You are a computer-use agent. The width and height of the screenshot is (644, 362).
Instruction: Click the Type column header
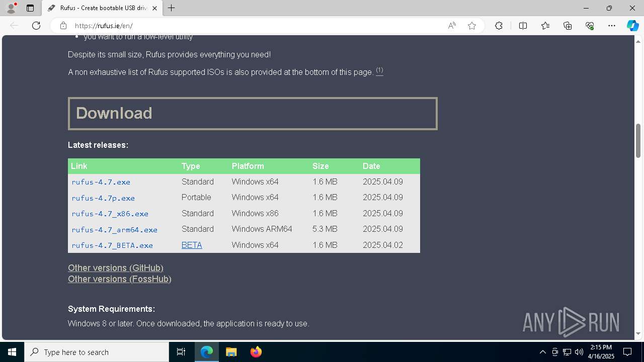pyautogui.click(x=191, y=166)
